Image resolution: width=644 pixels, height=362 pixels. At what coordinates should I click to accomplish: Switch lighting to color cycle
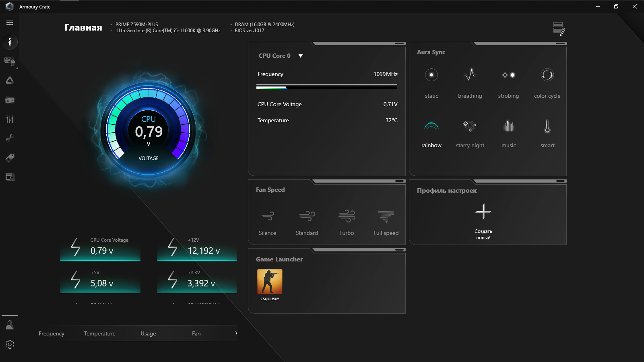(547, 83)
